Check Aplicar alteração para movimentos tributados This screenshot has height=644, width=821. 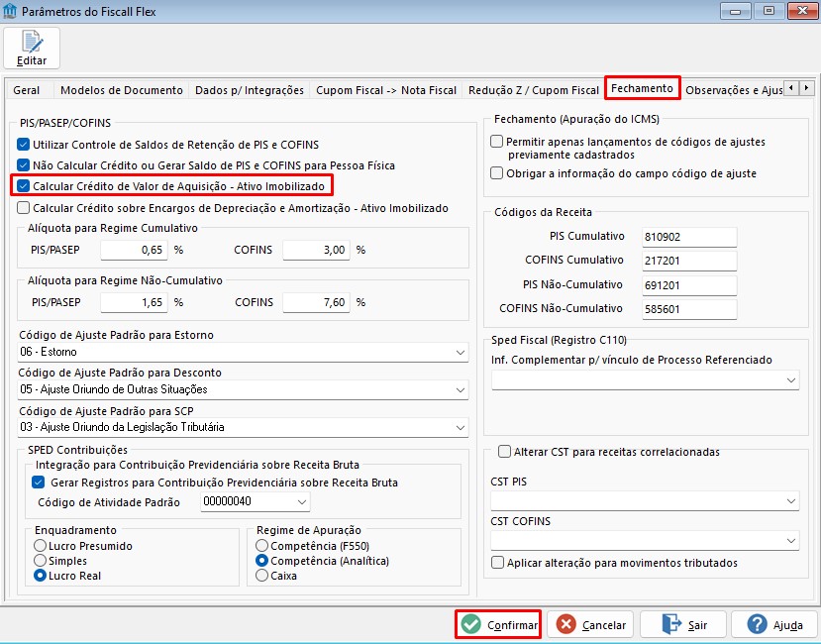click(x=497, y=562)
